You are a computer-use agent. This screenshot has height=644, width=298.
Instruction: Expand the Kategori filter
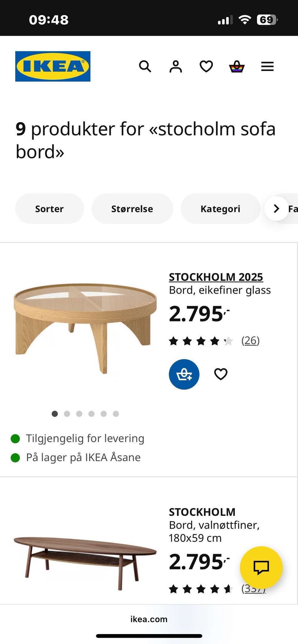point(220,209)
